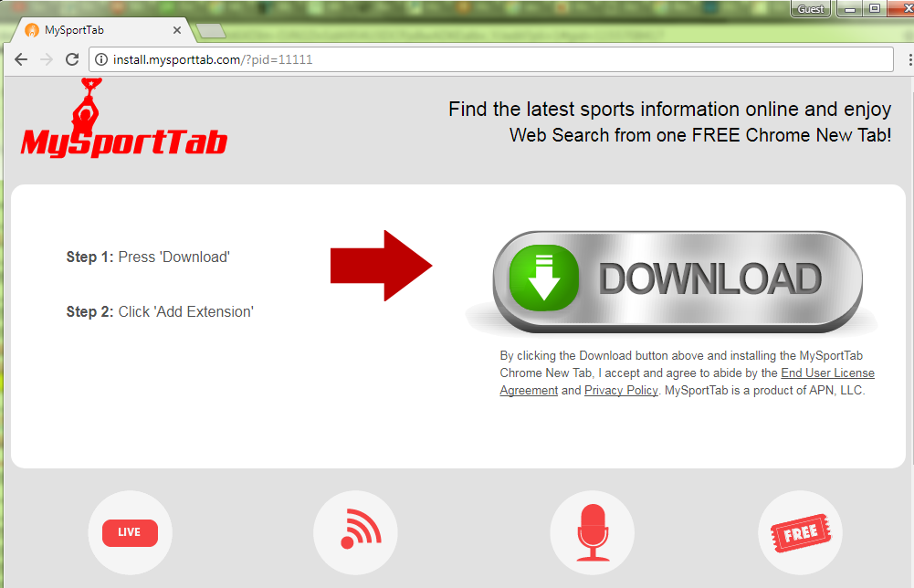Open a new tab

point(210,31)
